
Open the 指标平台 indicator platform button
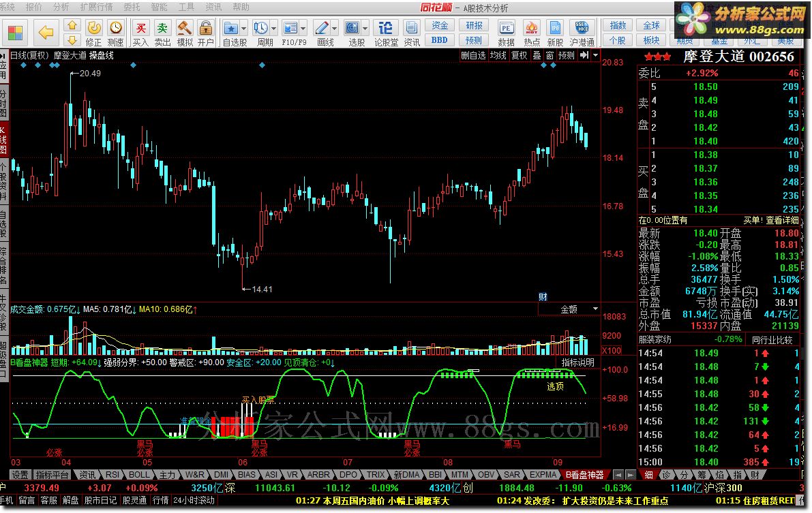(x=52, y=475)
